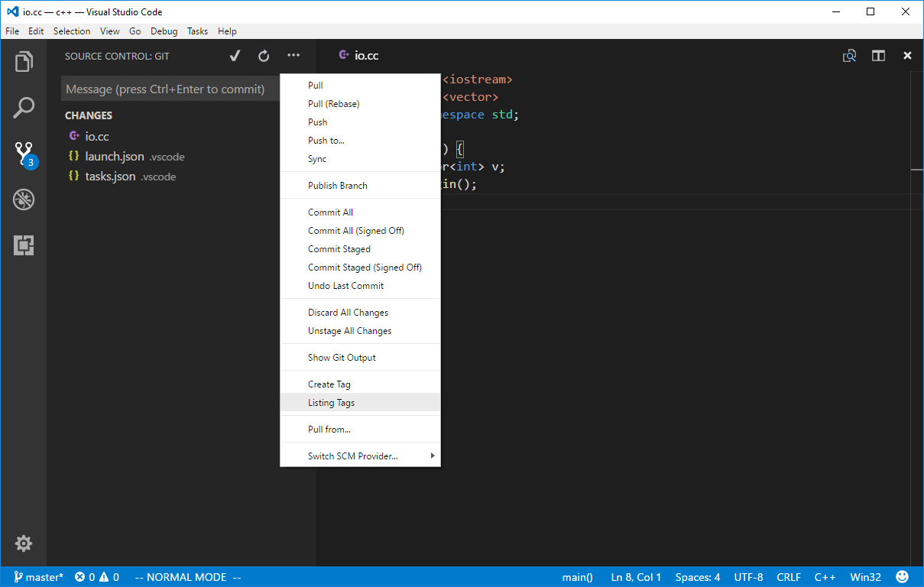924x587 pixels.
Task: Select the io.cc editor tab
Action: 358,56
